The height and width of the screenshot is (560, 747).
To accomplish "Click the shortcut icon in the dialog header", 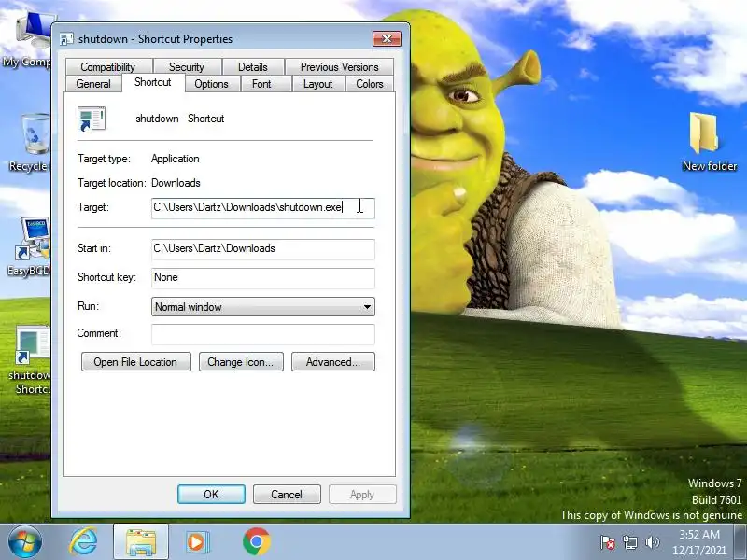I will (x=92, y=119).
